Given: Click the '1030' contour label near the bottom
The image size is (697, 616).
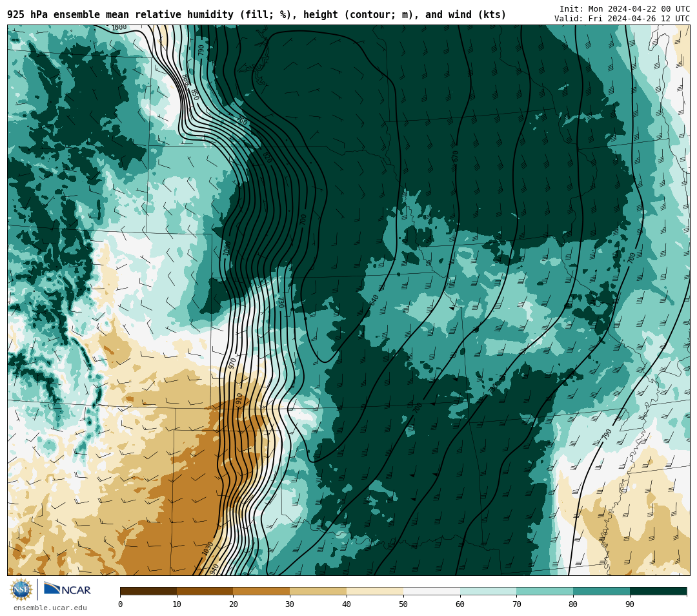Looking at the screenshot, I should pos(208,548).
